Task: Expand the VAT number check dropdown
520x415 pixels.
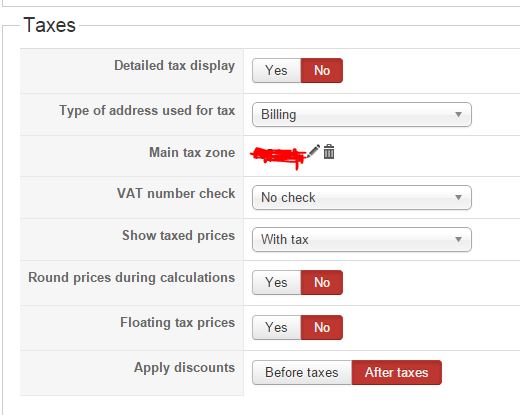Action: pos(362,198)
